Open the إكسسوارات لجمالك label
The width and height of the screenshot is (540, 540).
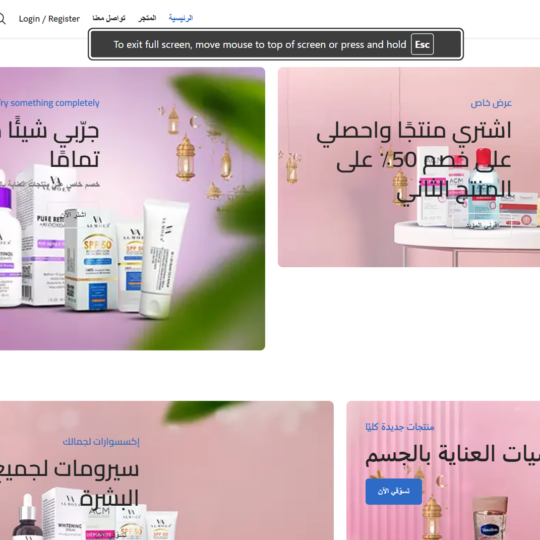pyautogui.click(x=101, y=442)
